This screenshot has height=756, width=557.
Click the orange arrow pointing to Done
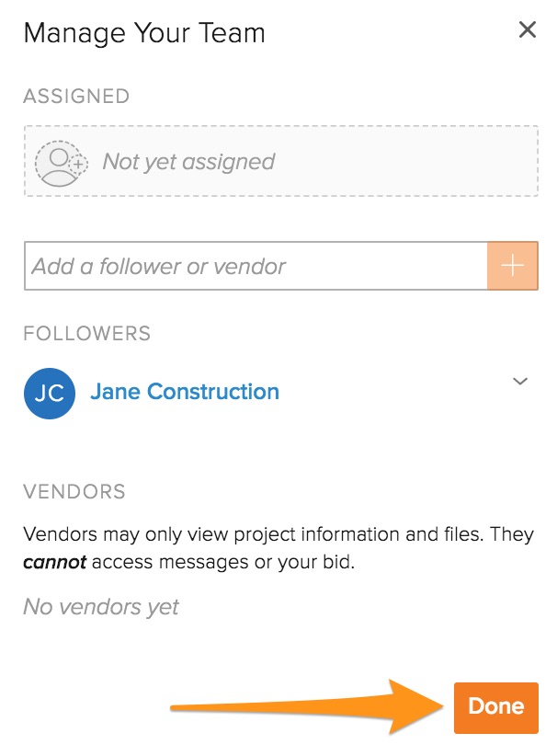click(x=303, y=706)
